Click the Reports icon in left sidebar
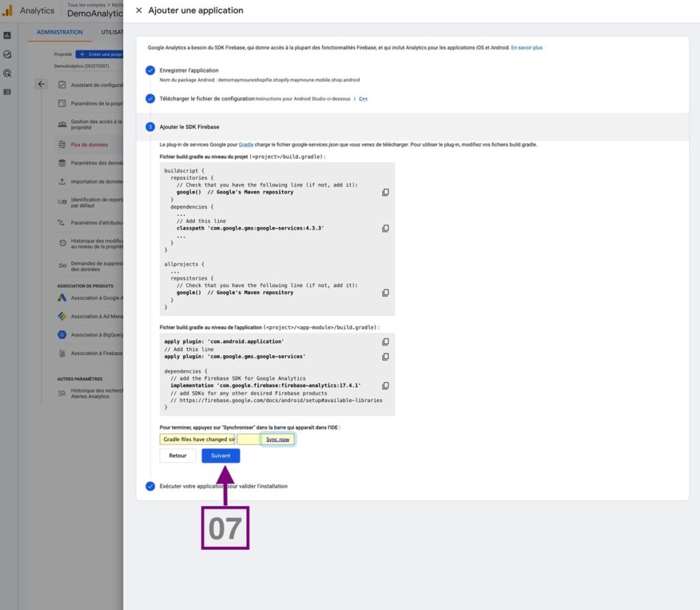 coord(7,36)
